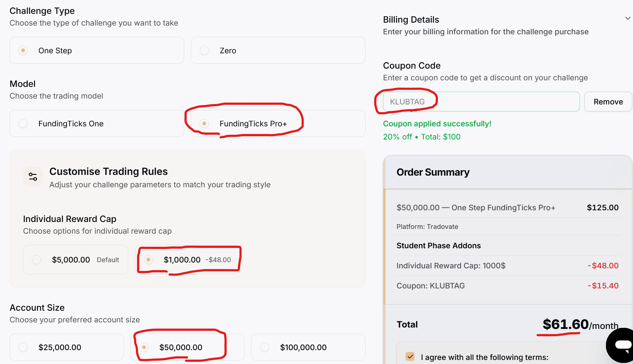Select the One Step challenge type

click(x=23, y=50)
